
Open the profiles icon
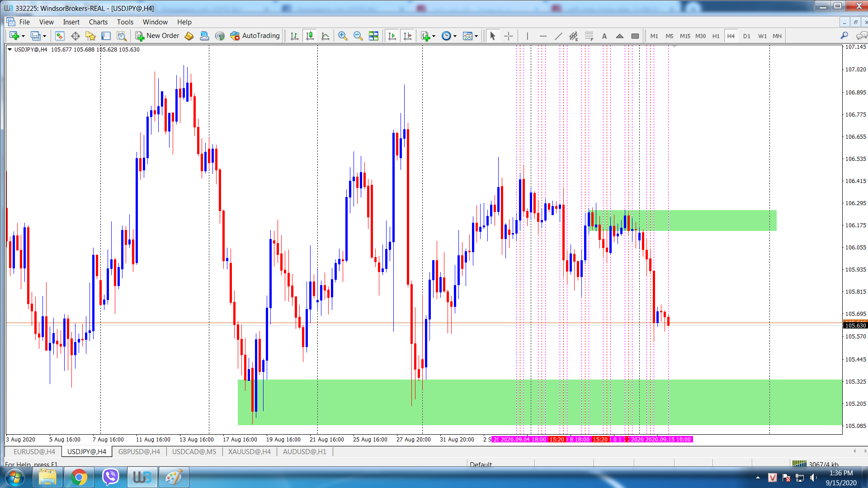click(35, 36)
